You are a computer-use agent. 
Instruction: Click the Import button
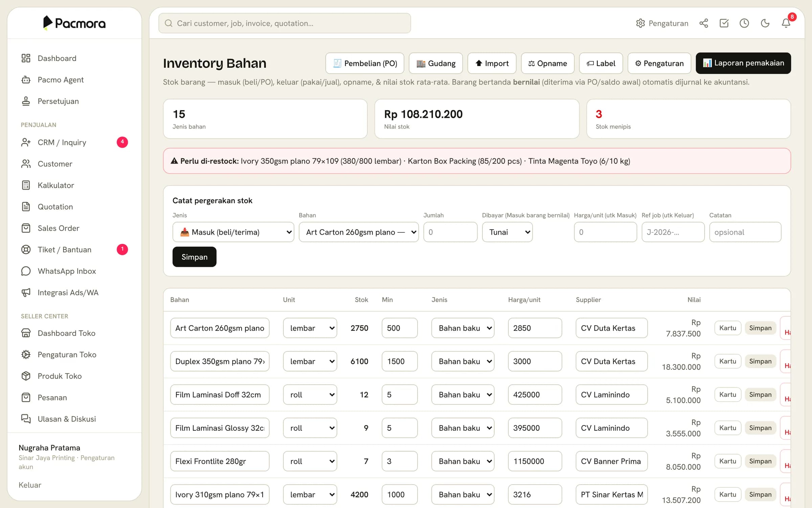[492, 63]
